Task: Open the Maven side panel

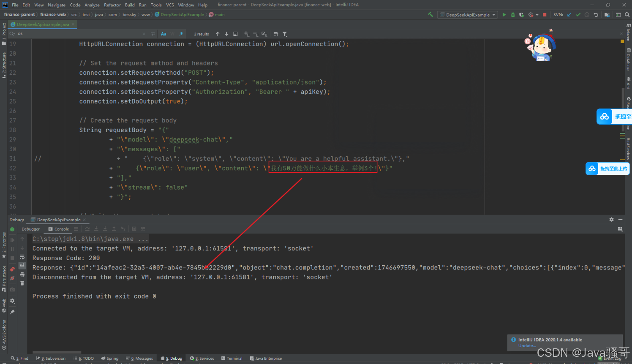Action: point(629,33)
